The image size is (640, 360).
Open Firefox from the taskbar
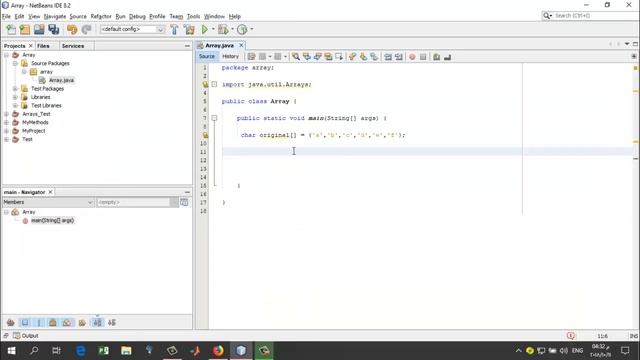[218, 351]
